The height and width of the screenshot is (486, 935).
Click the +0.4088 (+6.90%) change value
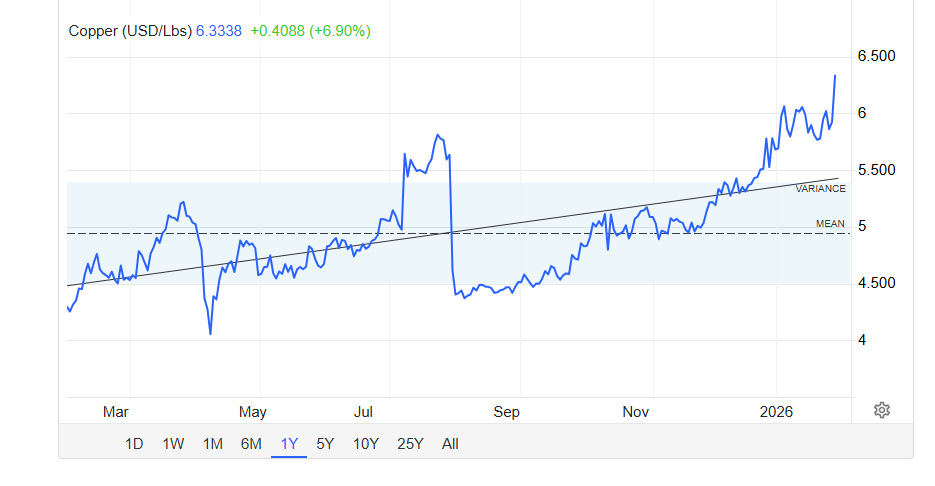click(x=311, y=31)
